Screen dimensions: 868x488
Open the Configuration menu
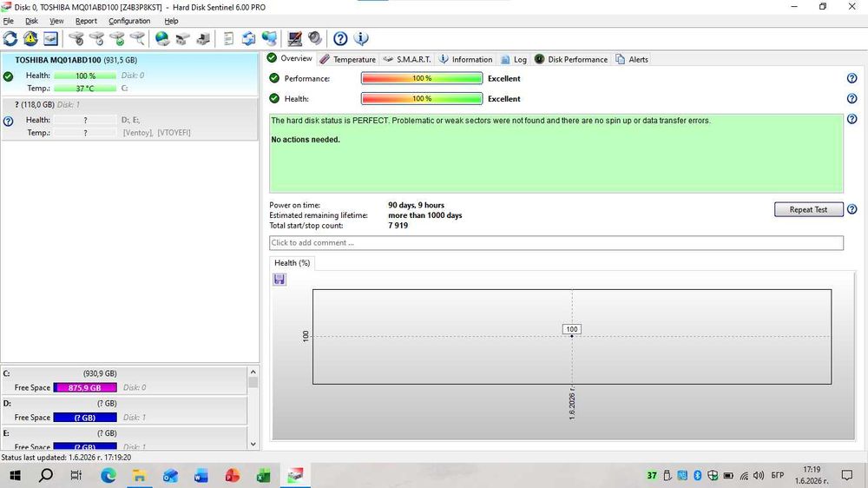129,21
